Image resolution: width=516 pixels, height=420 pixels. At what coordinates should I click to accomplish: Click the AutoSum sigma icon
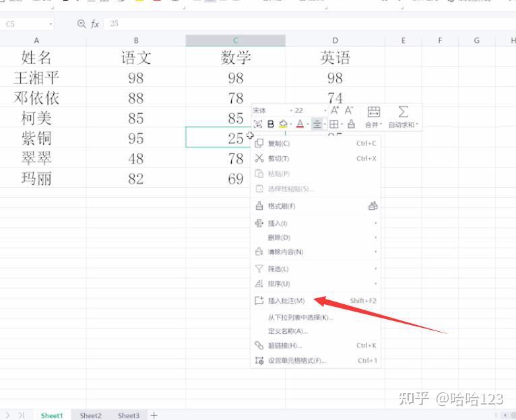403,112
